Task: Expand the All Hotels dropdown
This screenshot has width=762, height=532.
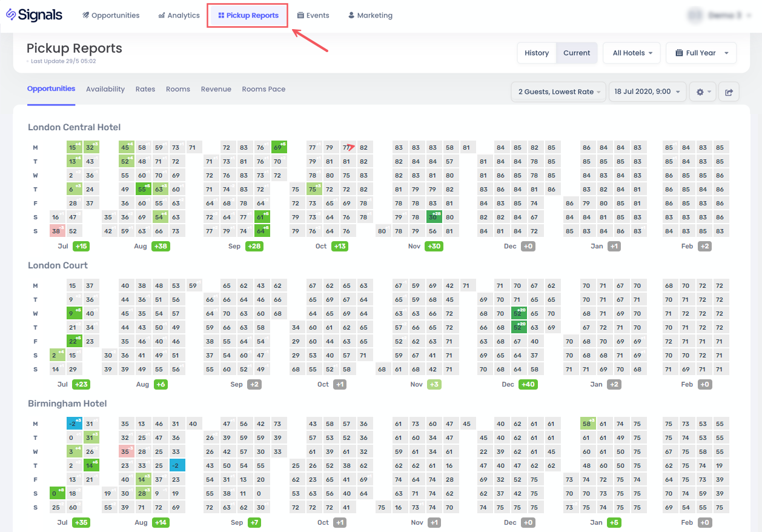Action: [632, 53]
